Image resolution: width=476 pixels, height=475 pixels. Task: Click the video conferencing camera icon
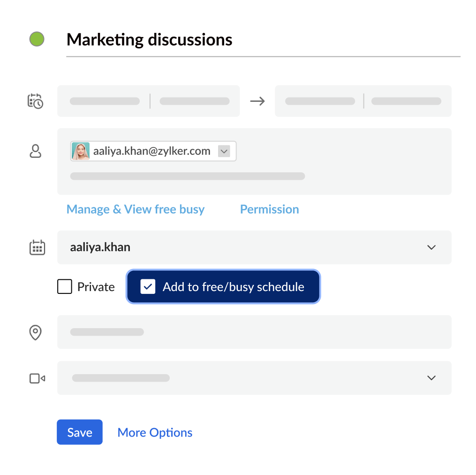tap(36, 378)
